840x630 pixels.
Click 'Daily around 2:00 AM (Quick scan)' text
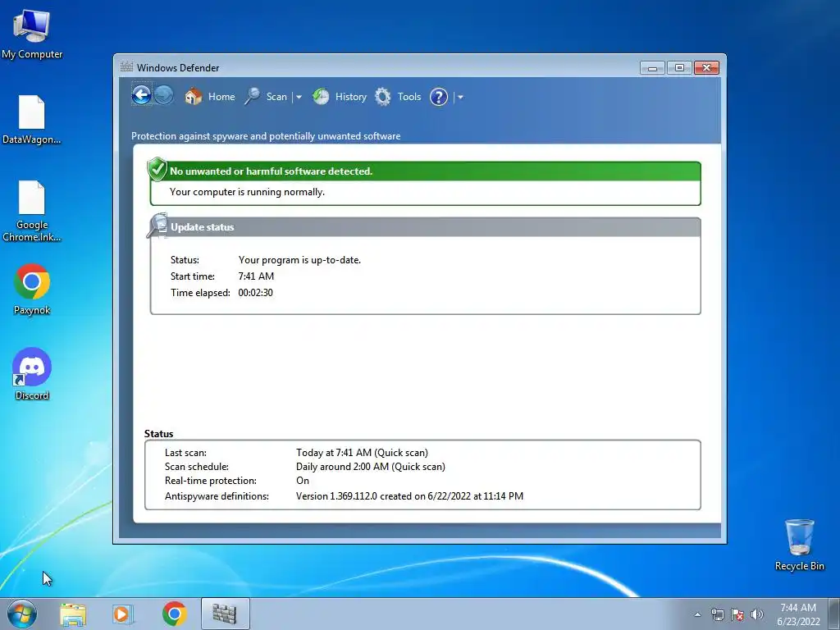click(371, 467)
